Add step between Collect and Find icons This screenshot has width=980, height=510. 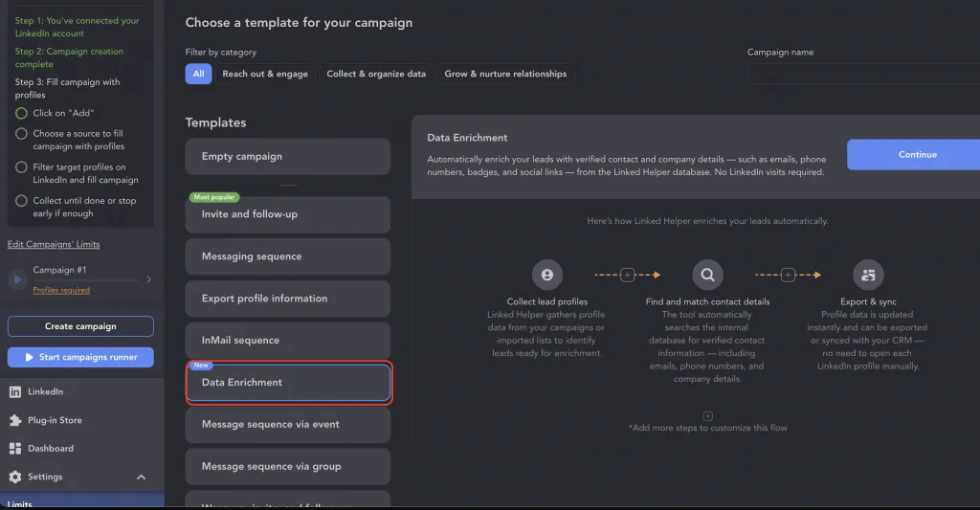[x=628, y=275]
